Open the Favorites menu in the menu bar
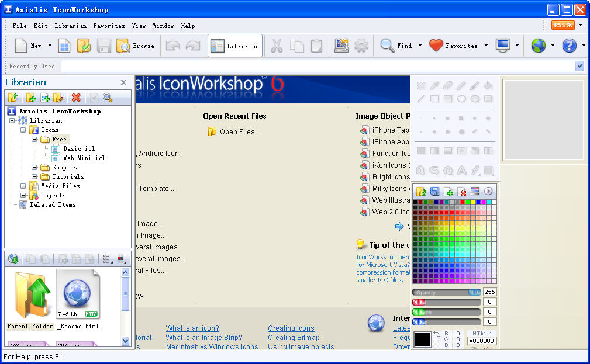The width and height of the screenshot is (590, 364). [109, 26]
